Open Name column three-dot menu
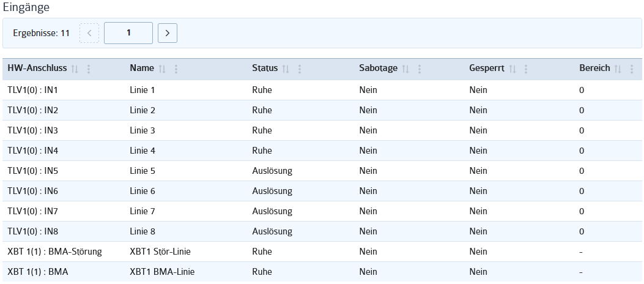 point(176,69)
